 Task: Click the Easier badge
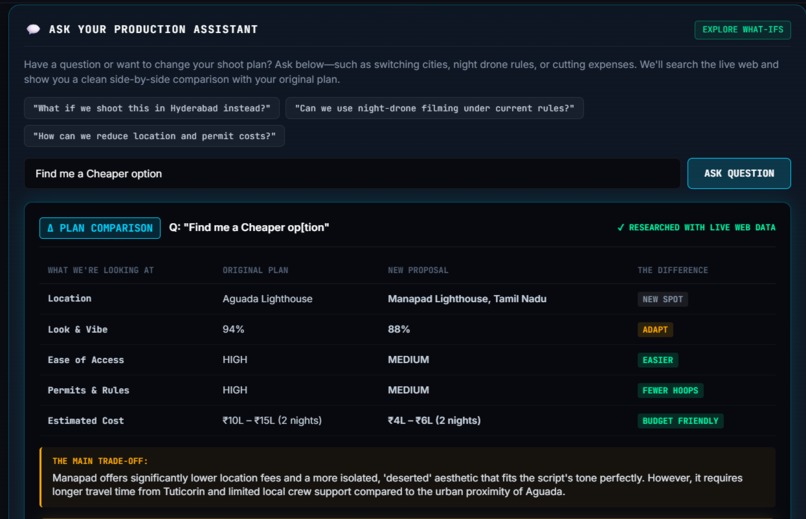[657, 360]
